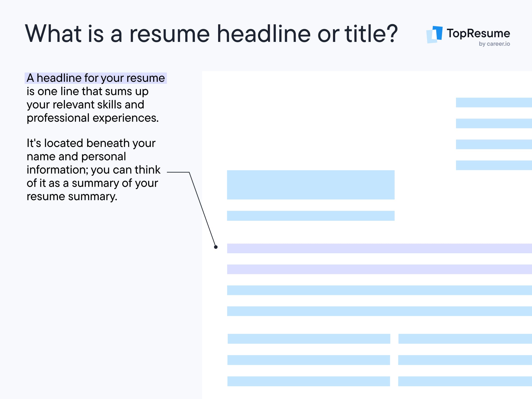Click the second right-side contact bar

pos(493,123)
